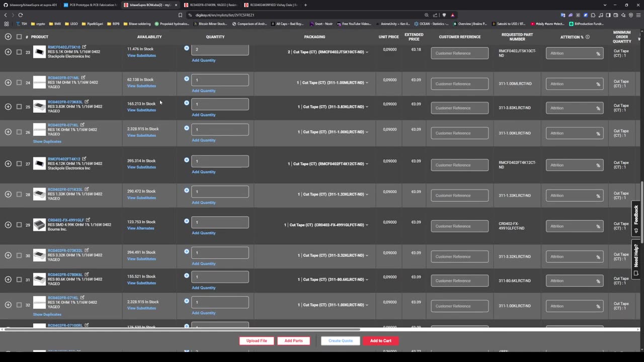The image size is (644, 362).
Task: Open product link RC0402FR-073K32L
Action: 65,250
